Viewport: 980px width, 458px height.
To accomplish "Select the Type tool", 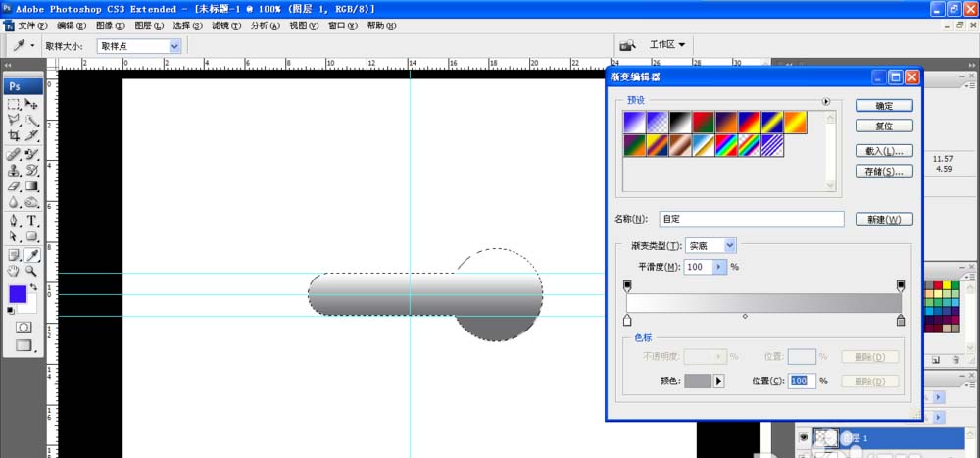I will point(32,221).
